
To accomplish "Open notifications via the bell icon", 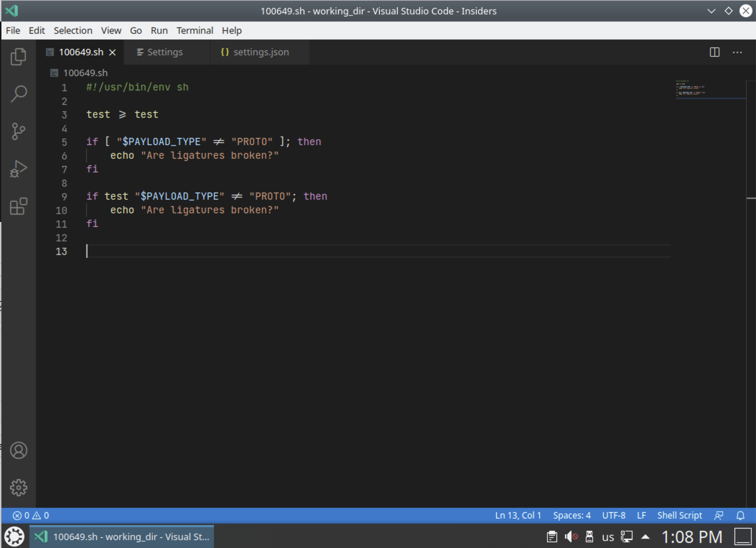I will pos(740,515).
